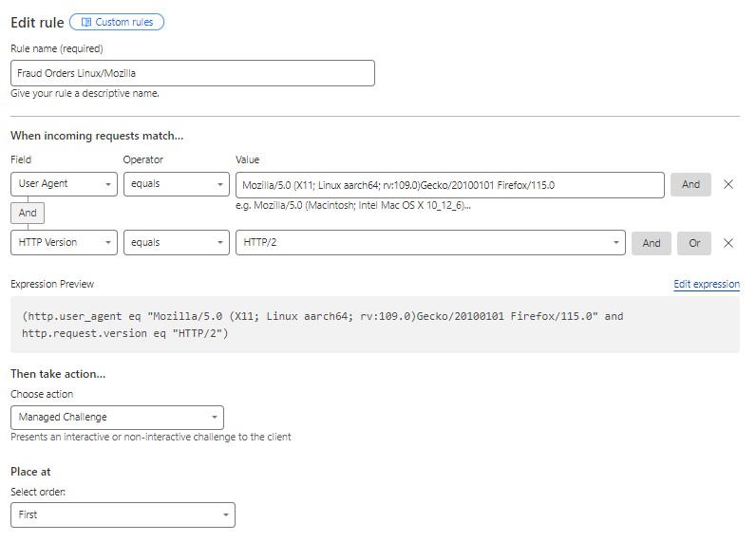Open the operator dropdown in User Agent row

click(177, 184)
